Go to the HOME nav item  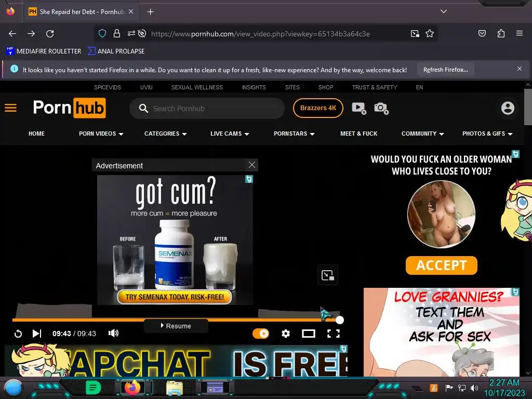pos(37,134)
